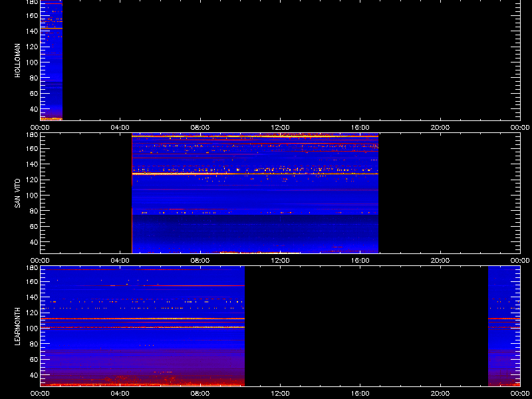The height and width of the screenshot is (399, 532).
Task: Click the 140 frequency label on San Vito axis
Action: (x=32, y=164)
